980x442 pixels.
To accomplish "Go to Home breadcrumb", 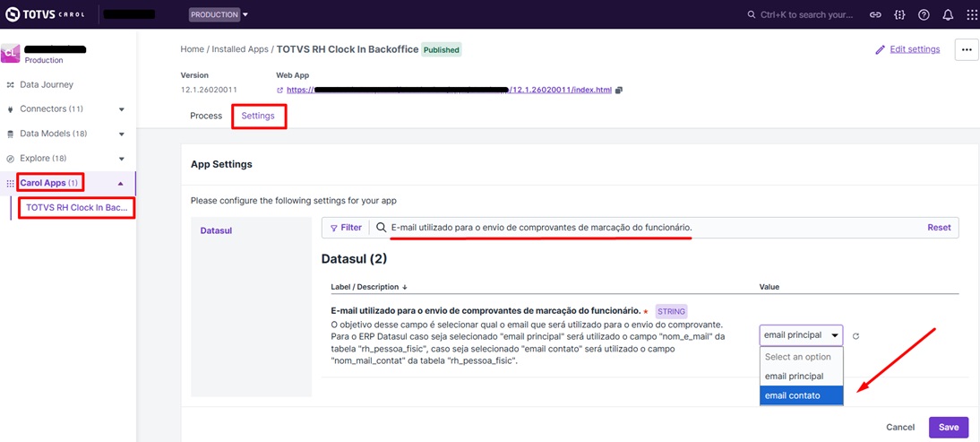I will click(x=192, y=48).
